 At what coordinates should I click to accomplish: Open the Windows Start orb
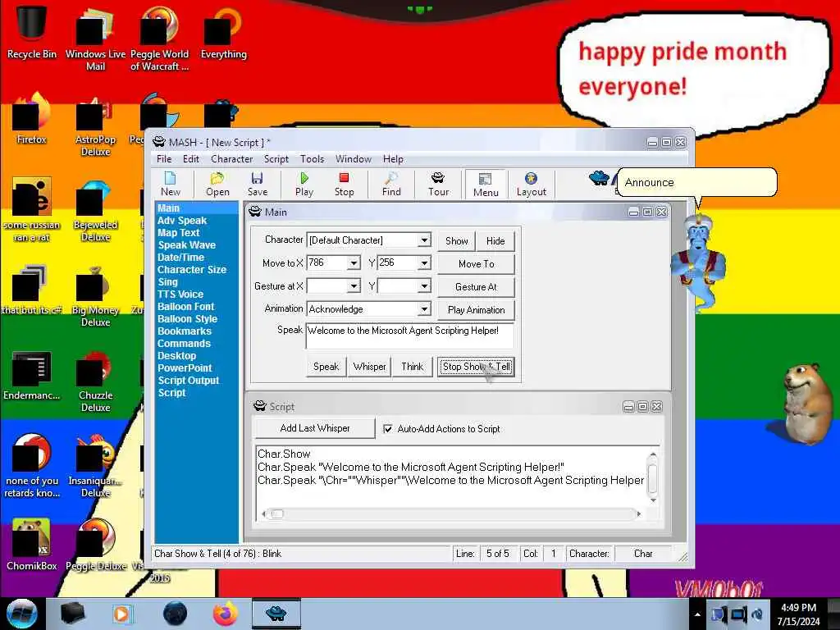[x=22, y=614]
